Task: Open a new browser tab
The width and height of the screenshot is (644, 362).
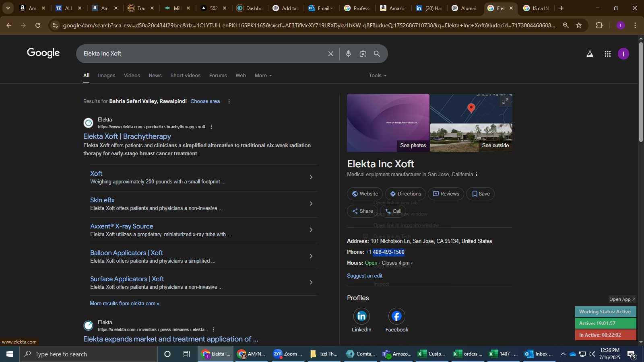Action: (561, 8)
